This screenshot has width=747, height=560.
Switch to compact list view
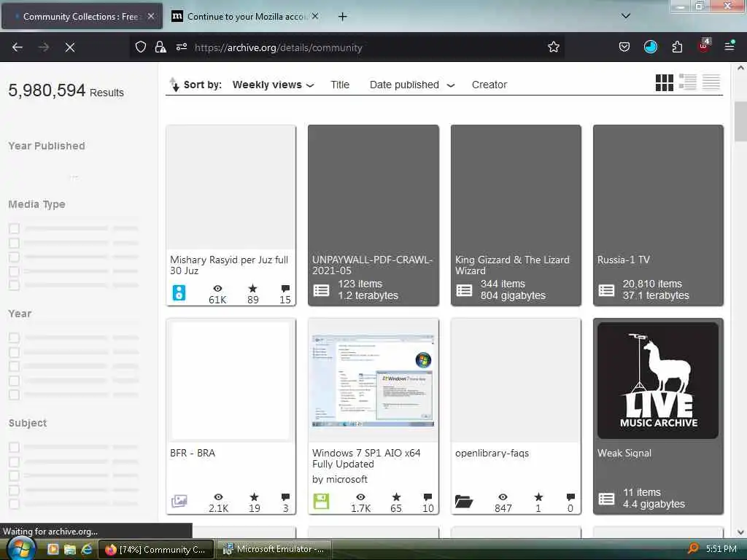click(x=711, y=82)
